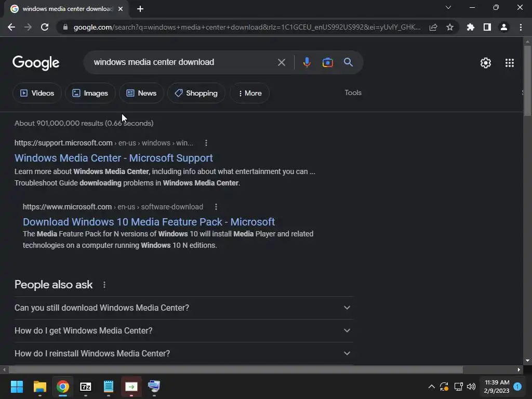Bookmark this page with the star
The height and width of the screenshot is (399, 532).
(x=450, y=27)
